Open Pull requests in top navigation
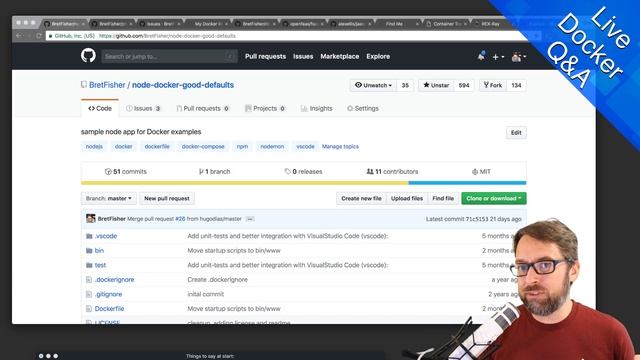 [265, 56]
